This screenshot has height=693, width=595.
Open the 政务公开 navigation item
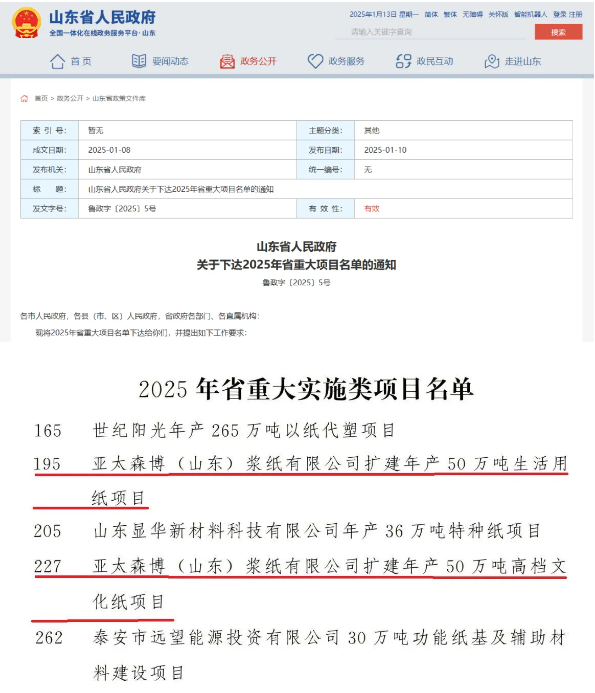click(258, 61)
